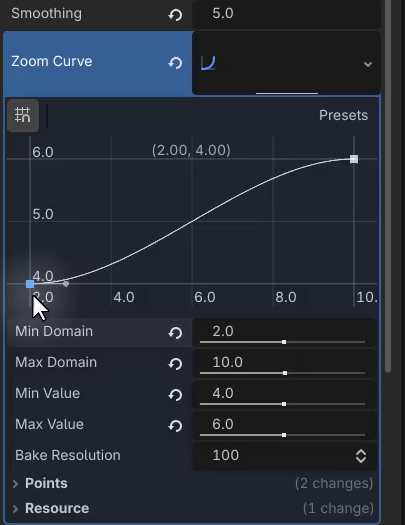Click the Smoothing value field 5.0
Image resolution: width=405 pixels, height=525 pixels.
pyautogui.click(x=287, y=14)
